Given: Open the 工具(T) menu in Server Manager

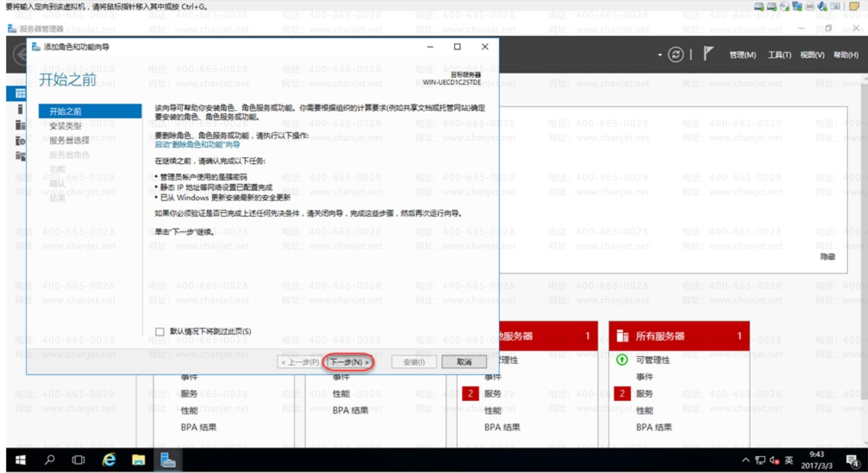Looking at the screenshot, I should [779, 55].
